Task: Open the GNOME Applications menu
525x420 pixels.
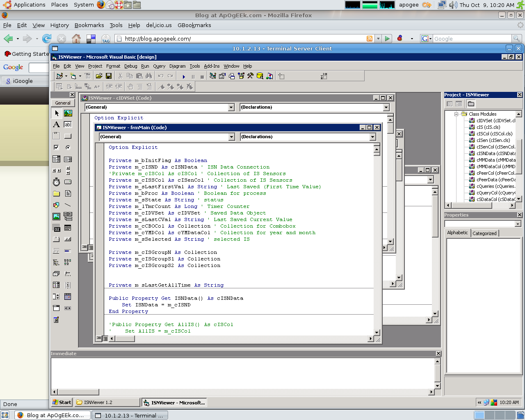Action: point(25,5)
